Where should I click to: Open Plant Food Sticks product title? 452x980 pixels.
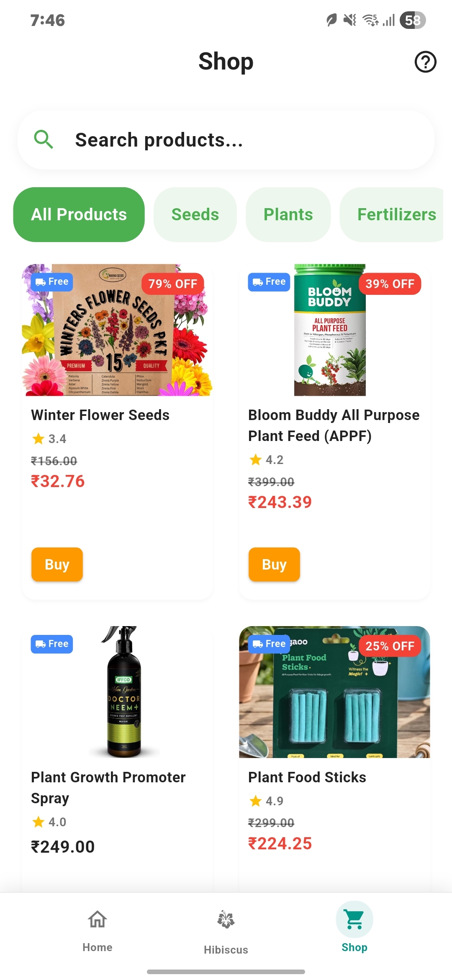coord(307,777)
